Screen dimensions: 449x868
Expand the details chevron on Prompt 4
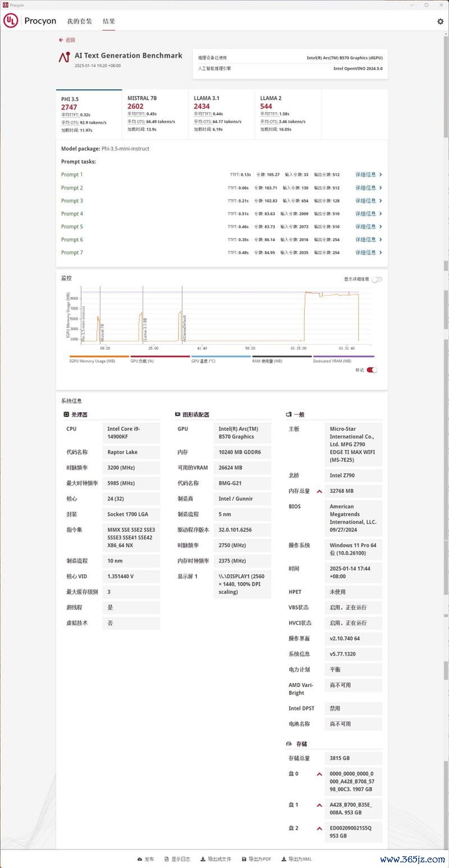381,214
